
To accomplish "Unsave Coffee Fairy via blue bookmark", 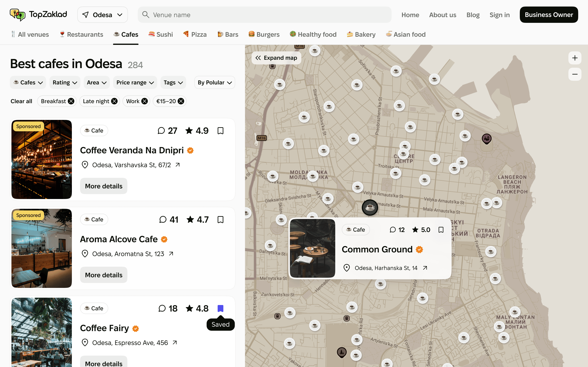I will tap(220, 308).
